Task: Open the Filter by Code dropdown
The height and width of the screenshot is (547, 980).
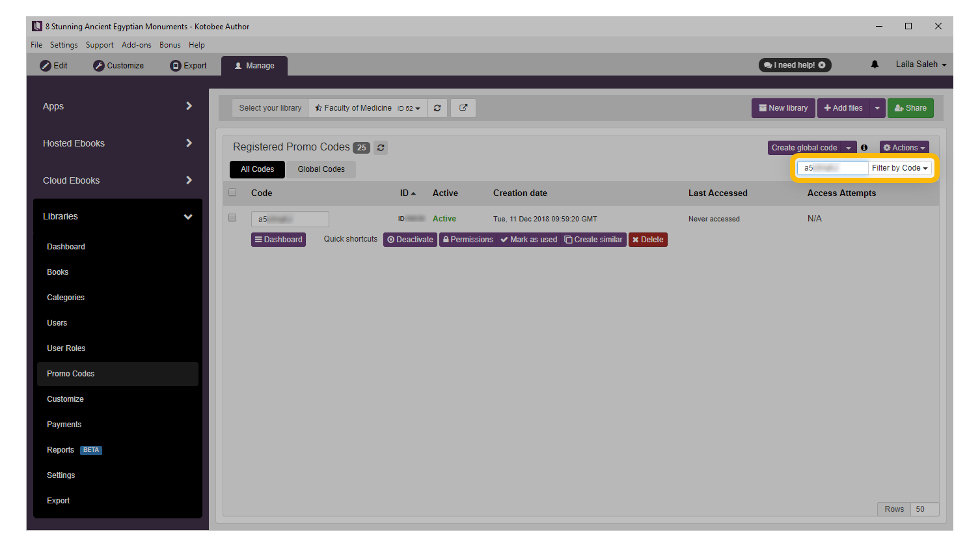Action: [900, 168]
